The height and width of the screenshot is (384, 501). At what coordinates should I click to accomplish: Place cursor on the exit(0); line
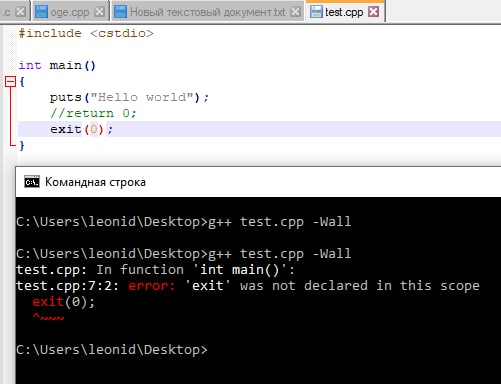click(x=259, y=129)
